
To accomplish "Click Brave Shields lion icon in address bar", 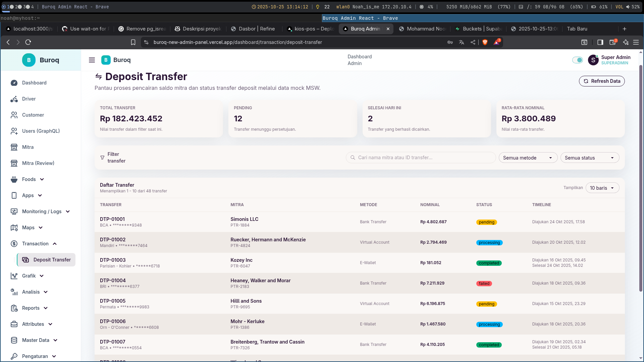I will pyautogui.click(x=485, y=42).
